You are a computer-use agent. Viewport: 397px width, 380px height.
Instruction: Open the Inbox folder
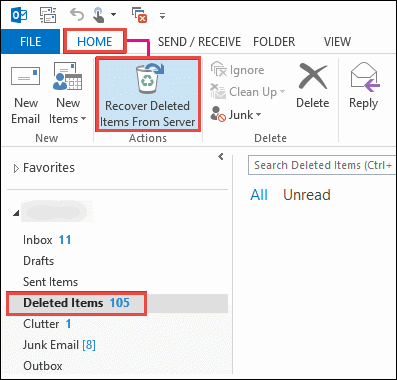47,240
